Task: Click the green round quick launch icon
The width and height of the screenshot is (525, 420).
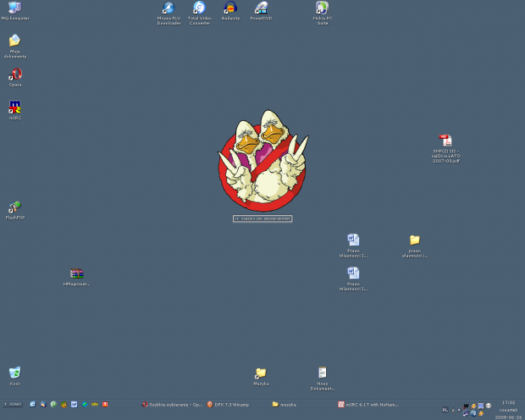Action: [x=53, y=405]
